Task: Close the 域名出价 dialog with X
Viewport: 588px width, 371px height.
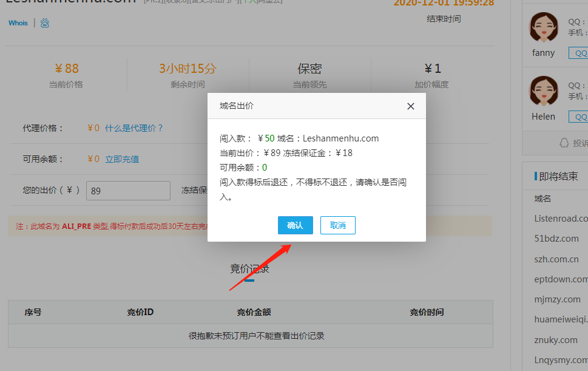Action: point(410,106)
